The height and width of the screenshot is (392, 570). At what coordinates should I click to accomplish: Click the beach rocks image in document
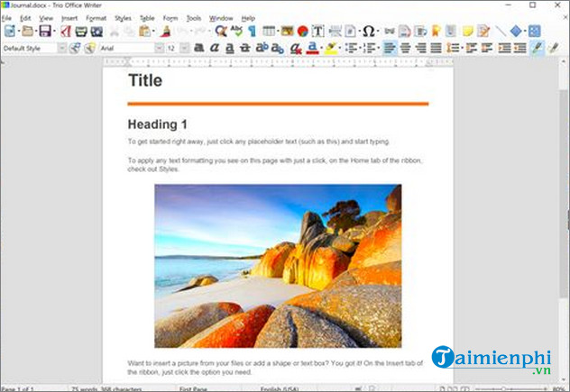point(278,266)
